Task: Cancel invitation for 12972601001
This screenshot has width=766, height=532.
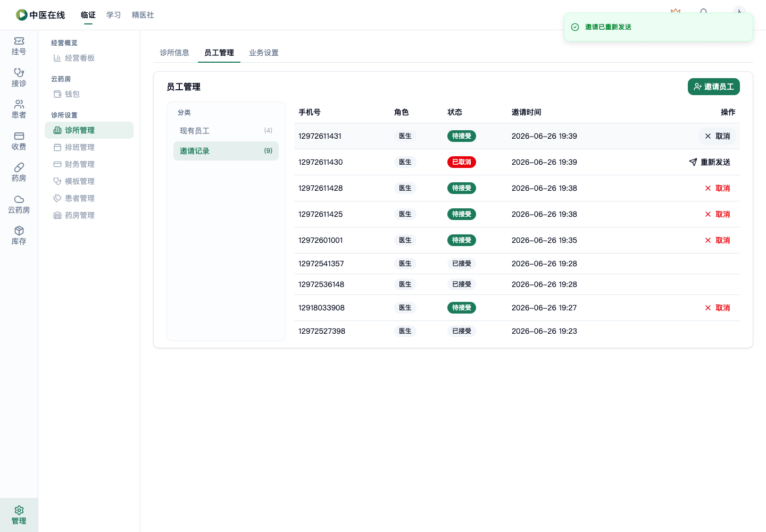Action: [x=717, y=240]
